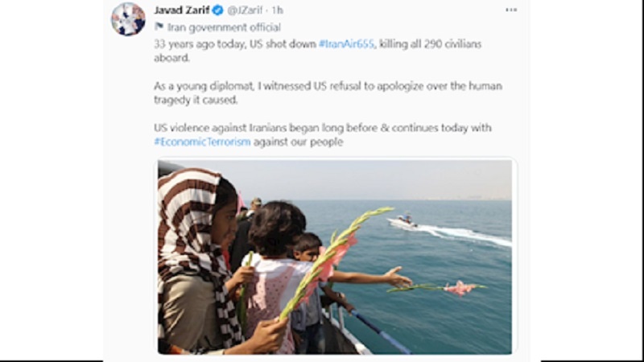Click the child's outstretched hand in photo
The image size is (644, 362).
coord(397,278)
